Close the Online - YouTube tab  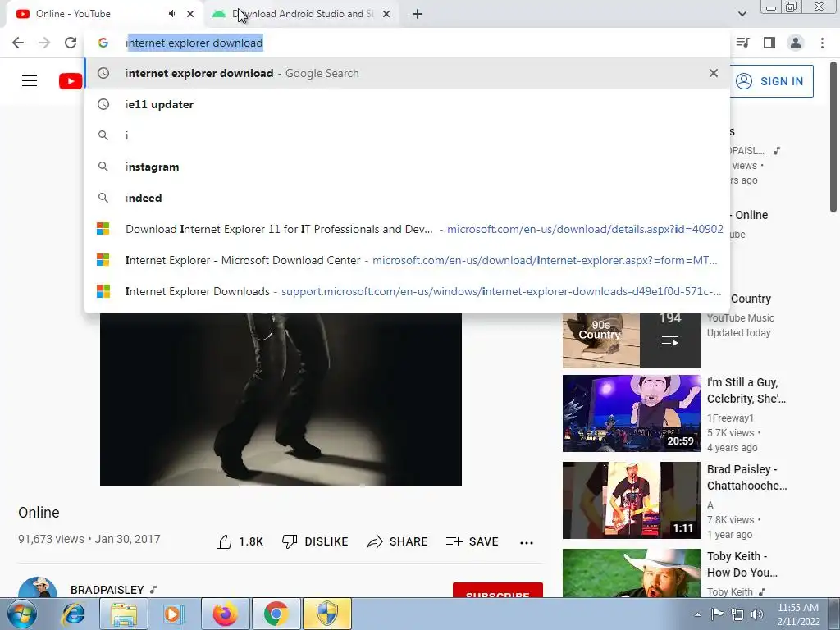[190, 14]
